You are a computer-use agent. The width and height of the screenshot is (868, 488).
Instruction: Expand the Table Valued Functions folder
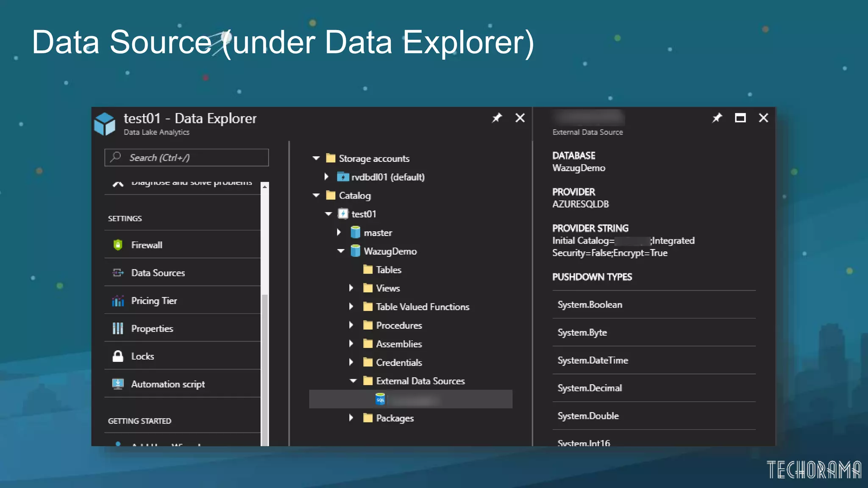tap(351, 306)
